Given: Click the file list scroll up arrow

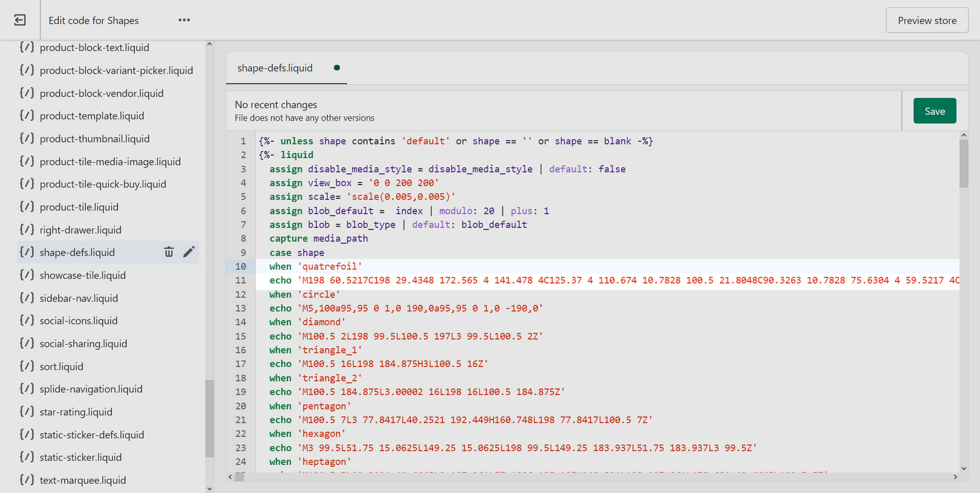Looking at the screenshot, I should click(x=209, y=44).
